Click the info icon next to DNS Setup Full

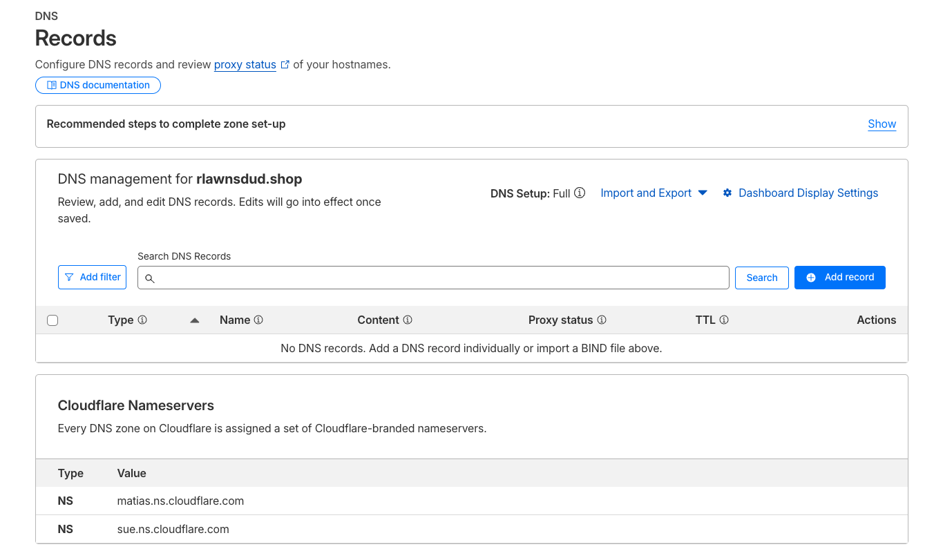(580, 193)
